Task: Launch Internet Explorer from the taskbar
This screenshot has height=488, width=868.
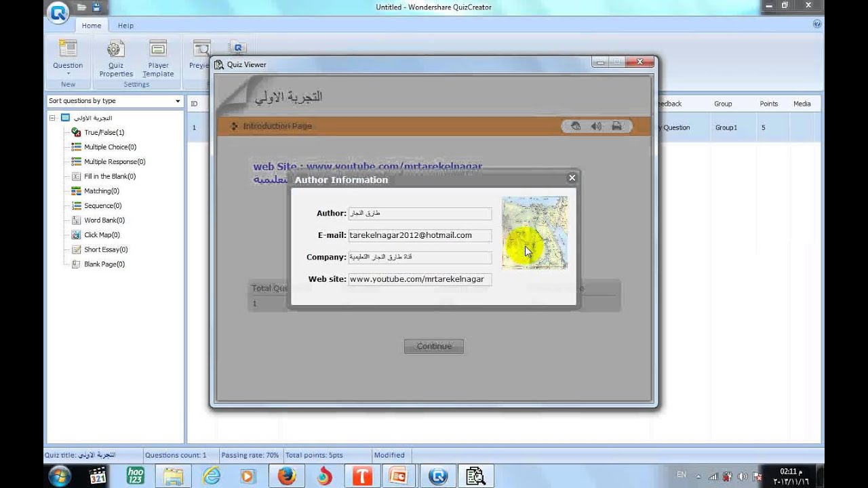Action: click(212, 476)
